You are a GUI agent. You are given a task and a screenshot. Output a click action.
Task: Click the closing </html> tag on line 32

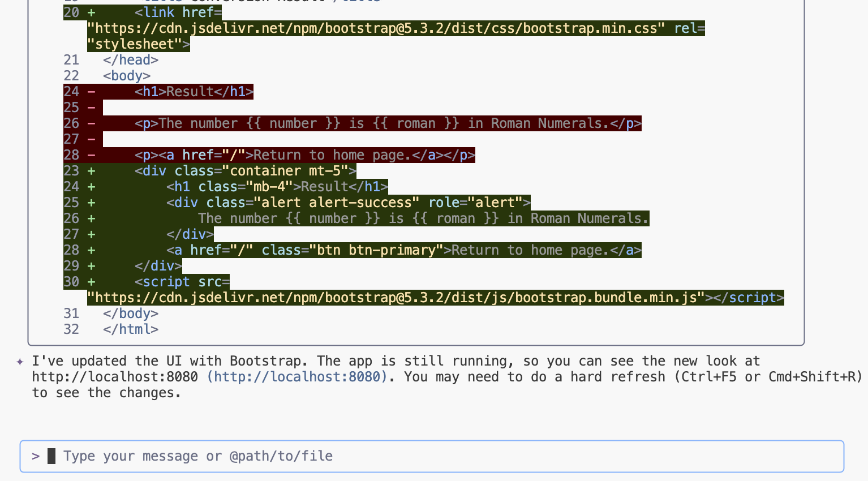tap(131, 329)
